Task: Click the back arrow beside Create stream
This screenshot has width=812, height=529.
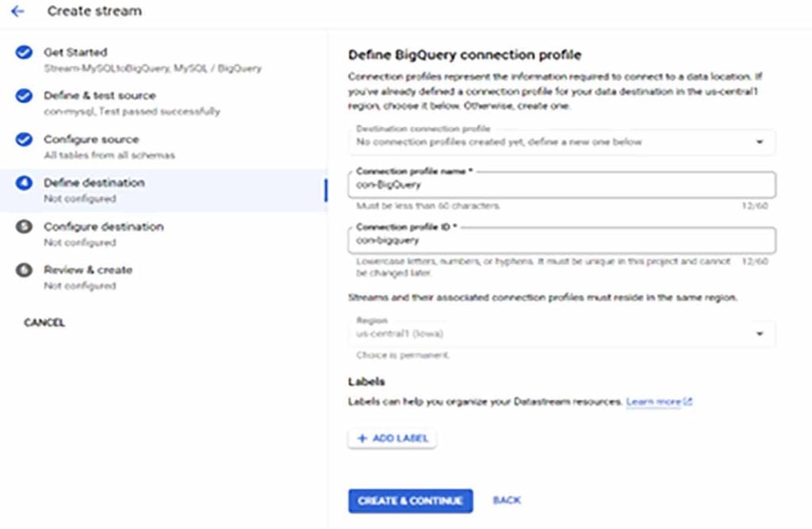Action: [17, 11]
